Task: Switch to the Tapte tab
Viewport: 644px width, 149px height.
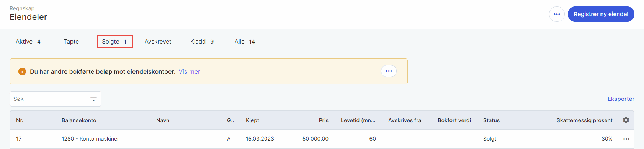Action: coord(71,42)
